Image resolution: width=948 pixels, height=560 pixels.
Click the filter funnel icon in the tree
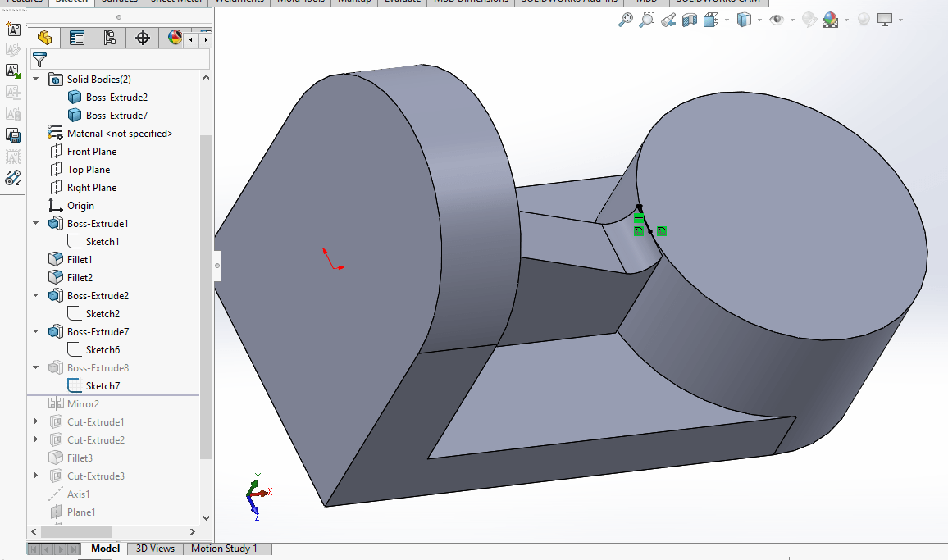[39, 60]
